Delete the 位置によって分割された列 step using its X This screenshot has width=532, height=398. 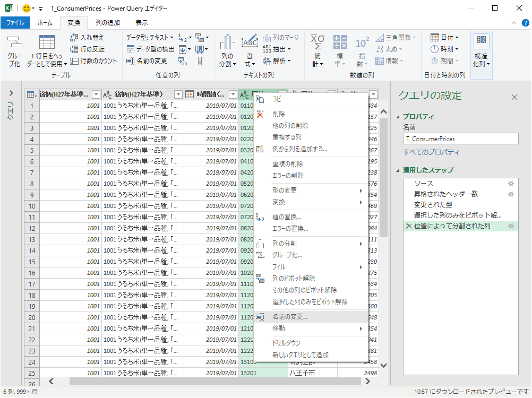pos(408,226)
